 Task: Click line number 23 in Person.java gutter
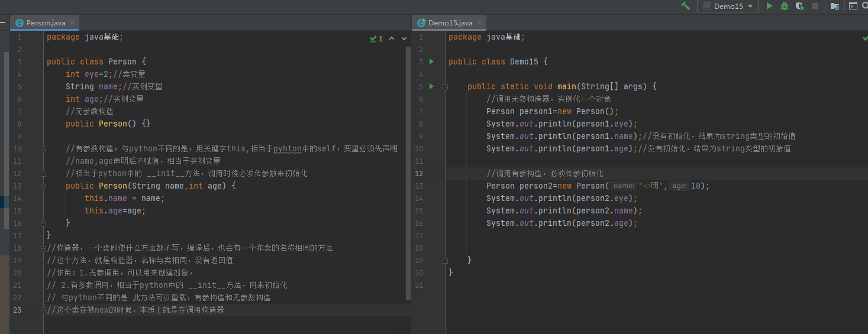(17, 310)
